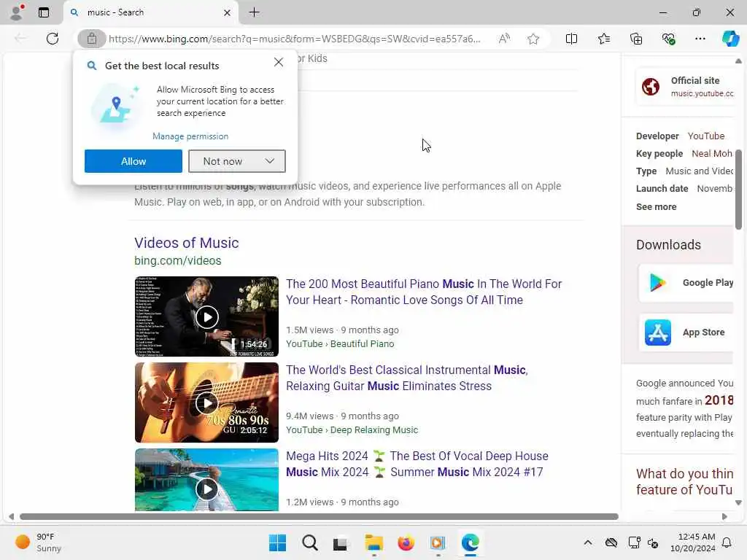
Task: Open the media player taskbar icon
Action: 438,542
